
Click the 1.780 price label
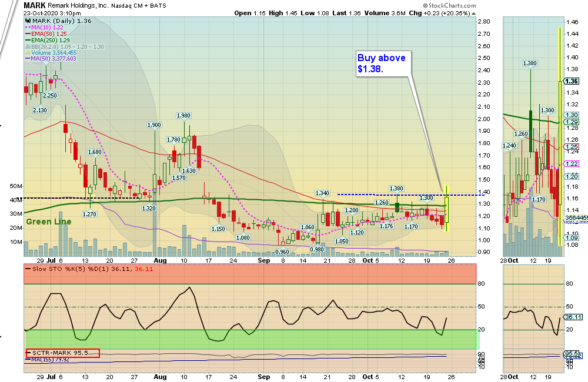pos(173,140)
